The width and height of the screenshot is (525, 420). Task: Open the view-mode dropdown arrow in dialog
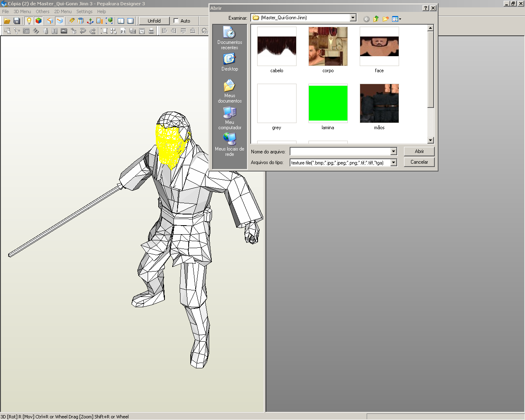[x=400, y=18]
